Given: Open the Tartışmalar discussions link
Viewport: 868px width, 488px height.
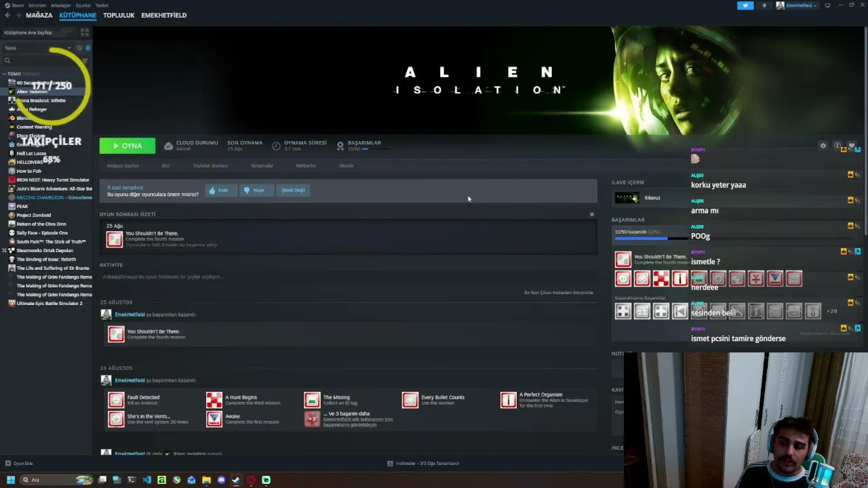Looking at the screenshot, I should coord(262,165).
